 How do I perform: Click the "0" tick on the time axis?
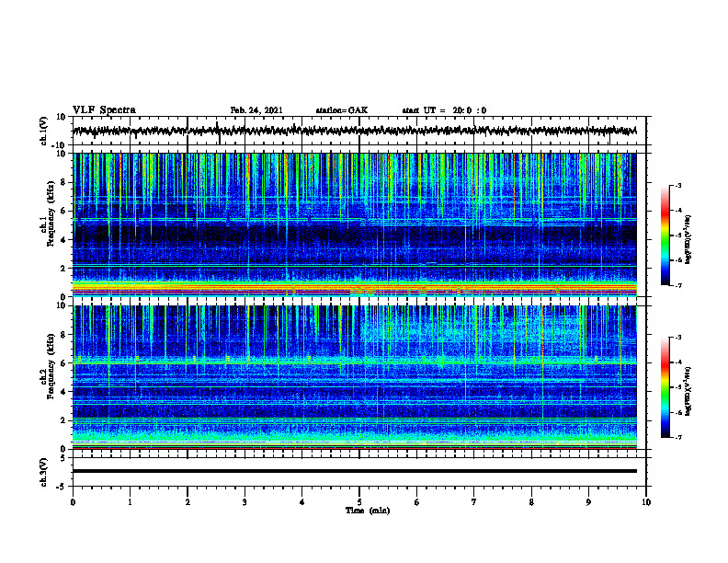(x=73, y=502)
